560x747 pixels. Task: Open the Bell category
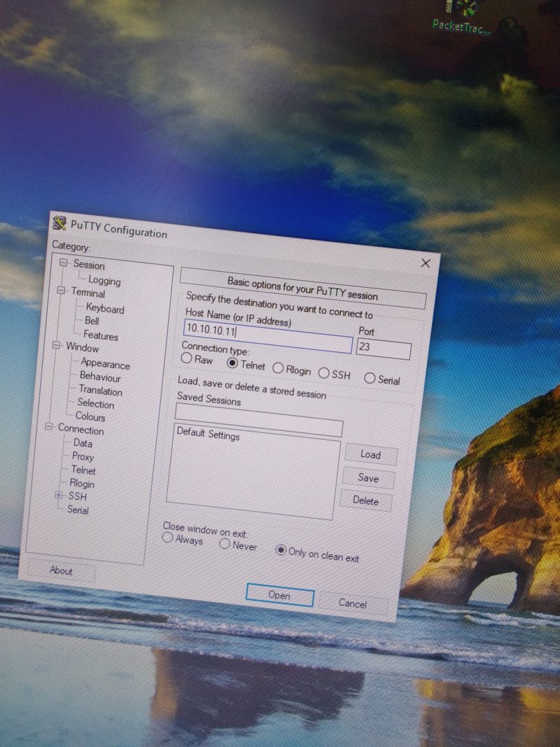click(92, 321)
